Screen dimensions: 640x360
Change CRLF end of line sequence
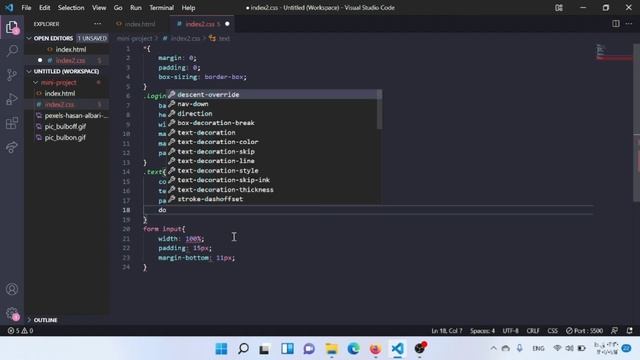[x=533, y=331]
